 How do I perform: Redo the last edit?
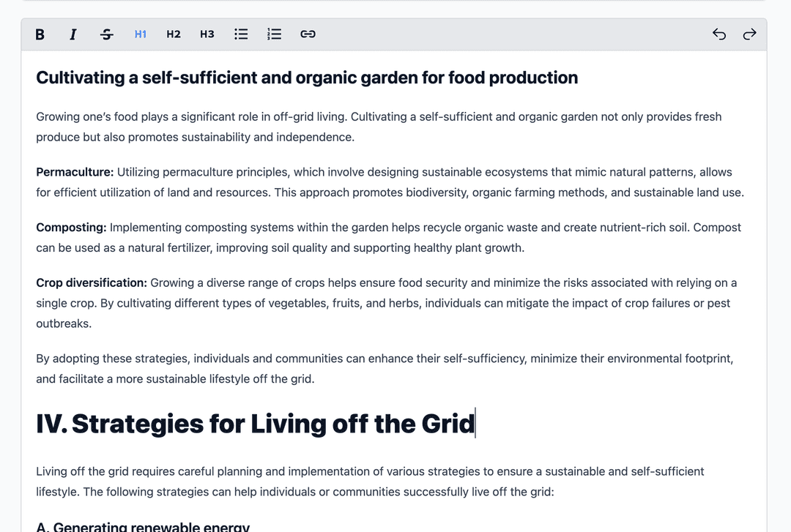click(x=749, y=34)
